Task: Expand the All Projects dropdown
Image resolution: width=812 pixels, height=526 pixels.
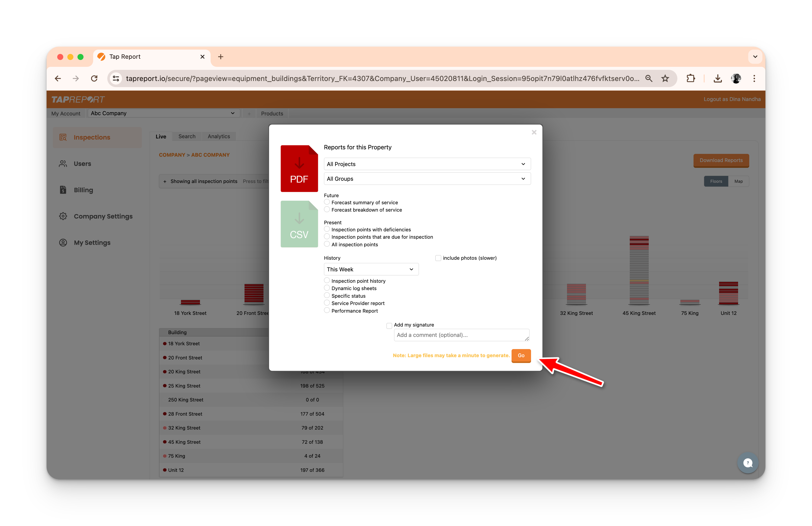Action: (x=427, y=164)
